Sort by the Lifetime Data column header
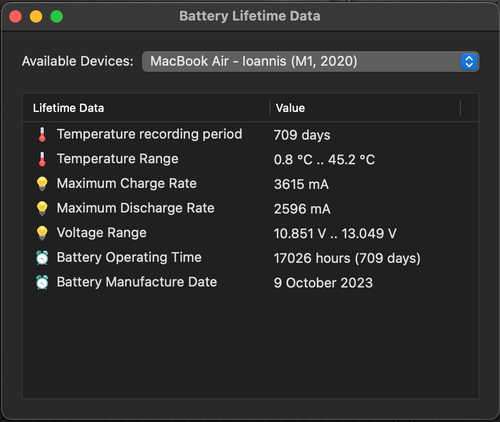 (x=146, y=108)
